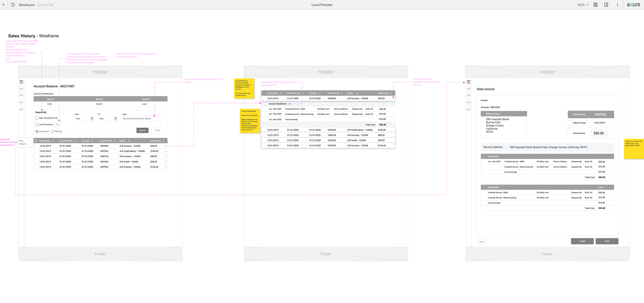644x303 pixels.
Task: Click bottom icon placeholder in View invoice sidebar
Action: tap(469, 109)
